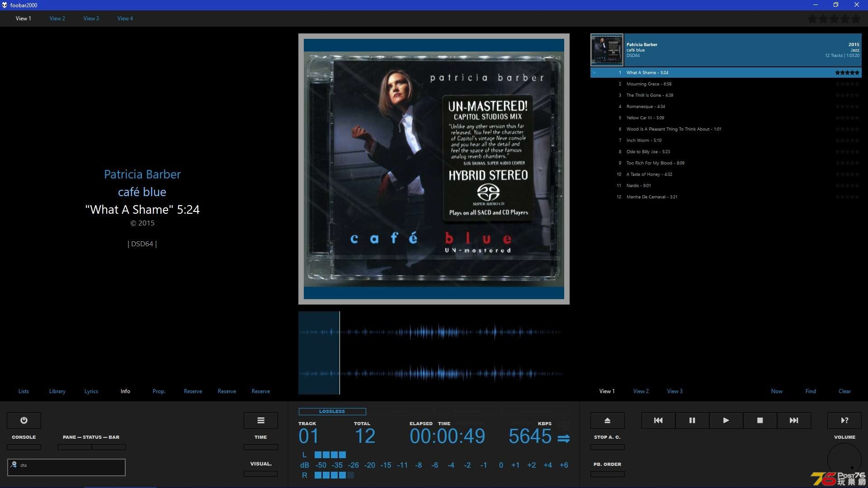Switch to the View 4 tab at the top

pos(125,19)
